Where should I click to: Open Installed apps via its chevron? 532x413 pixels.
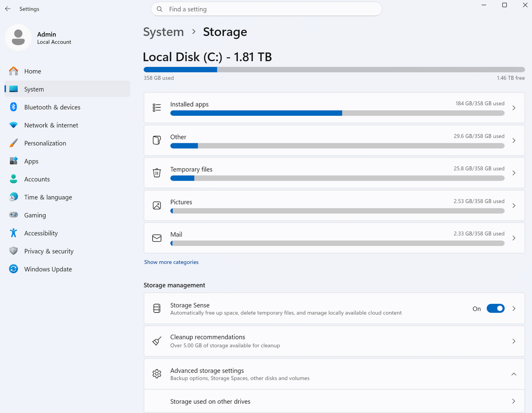point(514,108)
